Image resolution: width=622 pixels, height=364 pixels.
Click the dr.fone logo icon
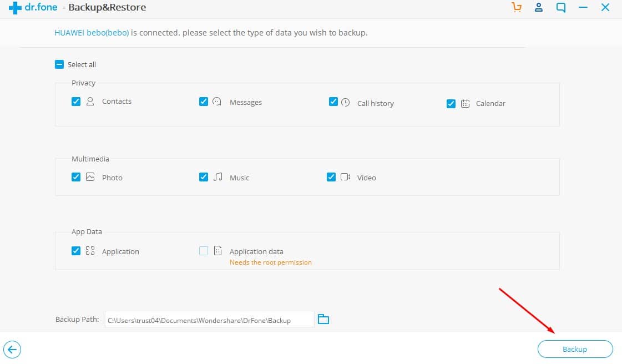pyautogui.click(x=15, y=8)
